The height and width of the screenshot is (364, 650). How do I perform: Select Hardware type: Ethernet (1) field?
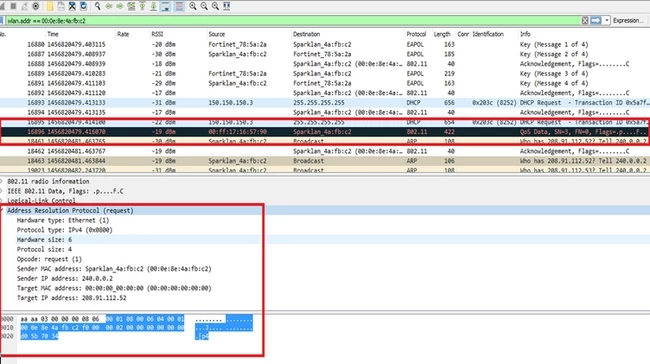pos(63,220)
